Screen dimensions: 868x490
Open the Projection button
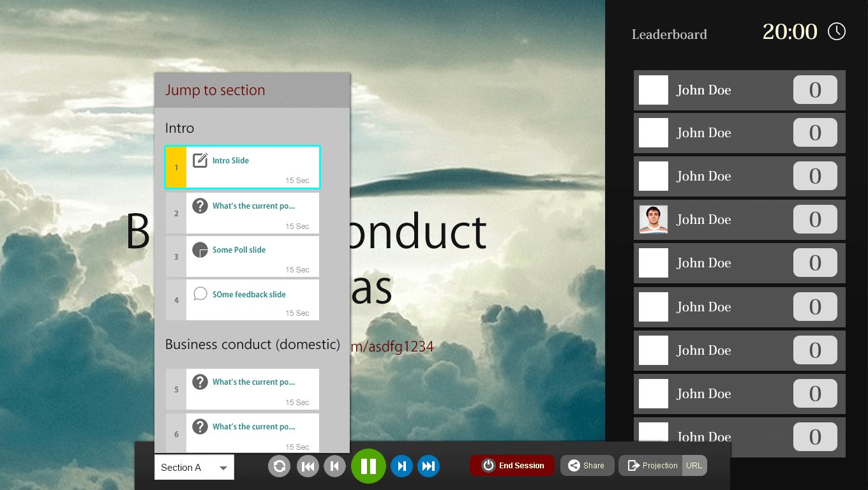tap(650, 466)
